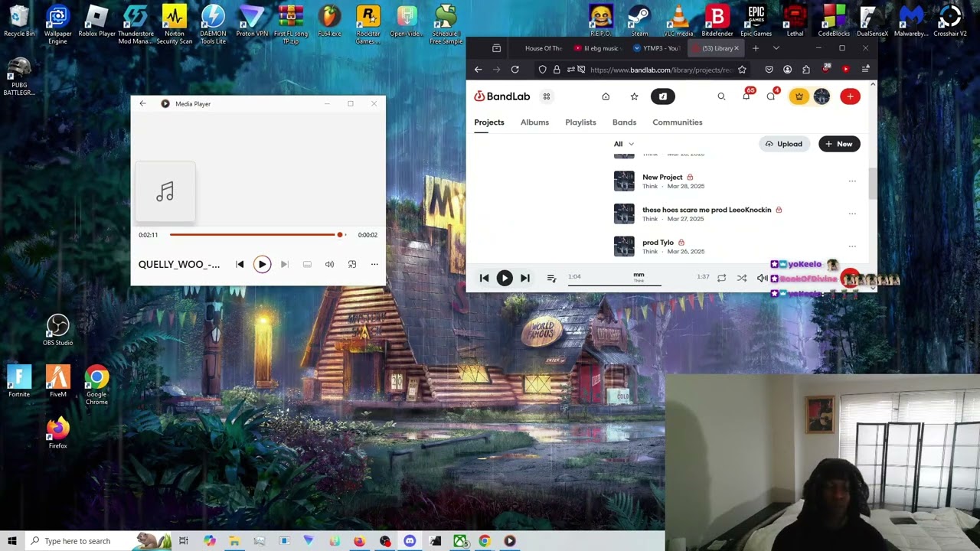Screen dimensions: 980x551
Task: Click the 'prod Tylo' cover thumbnail
Action: tap(624, 246)
